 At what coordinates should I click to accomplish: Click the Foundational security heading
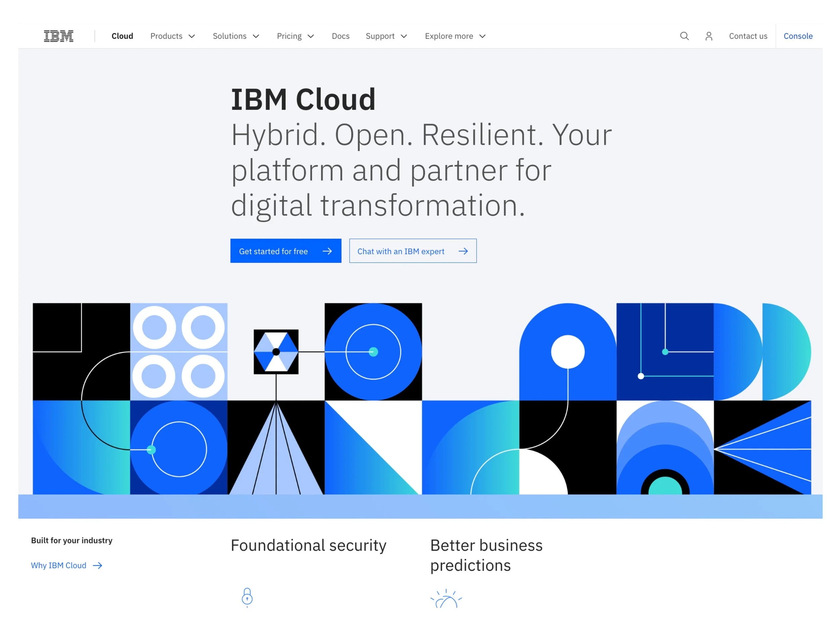coord(308,546)
